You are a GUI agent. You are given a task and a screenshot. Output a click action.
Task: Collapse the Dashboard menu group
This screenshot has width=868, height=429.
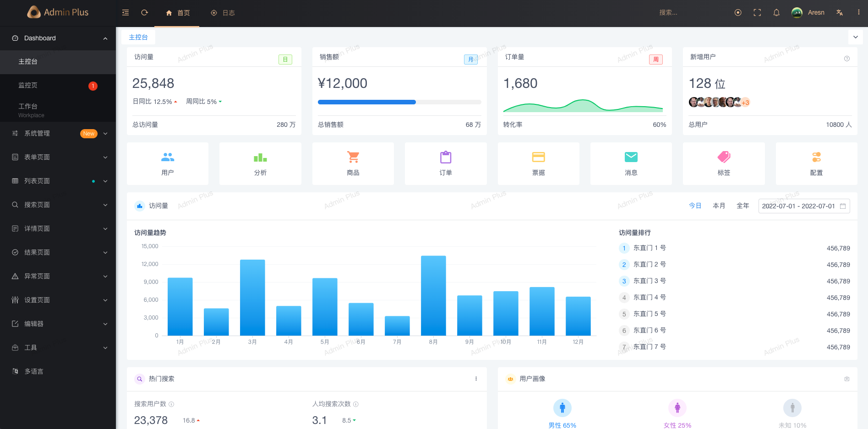(58, 38)
